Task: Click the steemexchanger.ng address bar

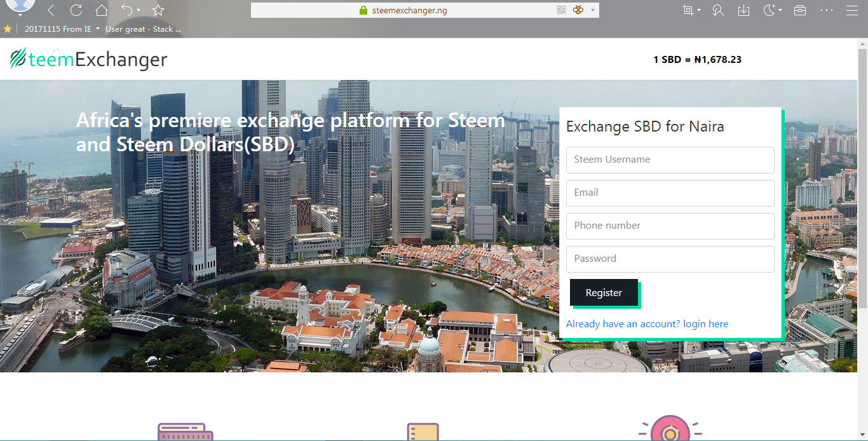Action: 424,10
